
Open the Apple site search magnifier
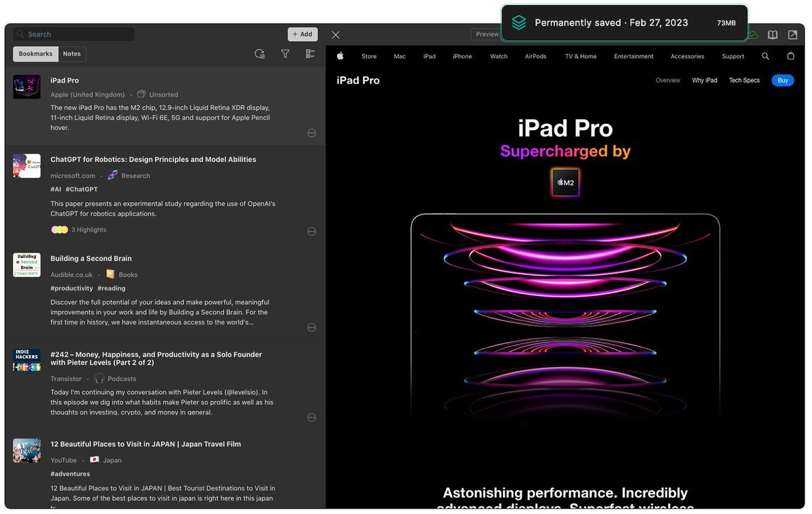[x=765, y=56]
